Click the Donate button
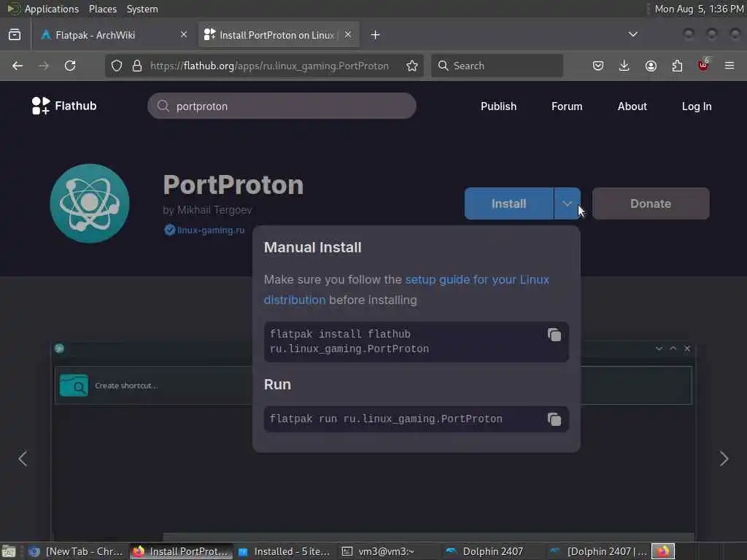 [x=651, y=204]
